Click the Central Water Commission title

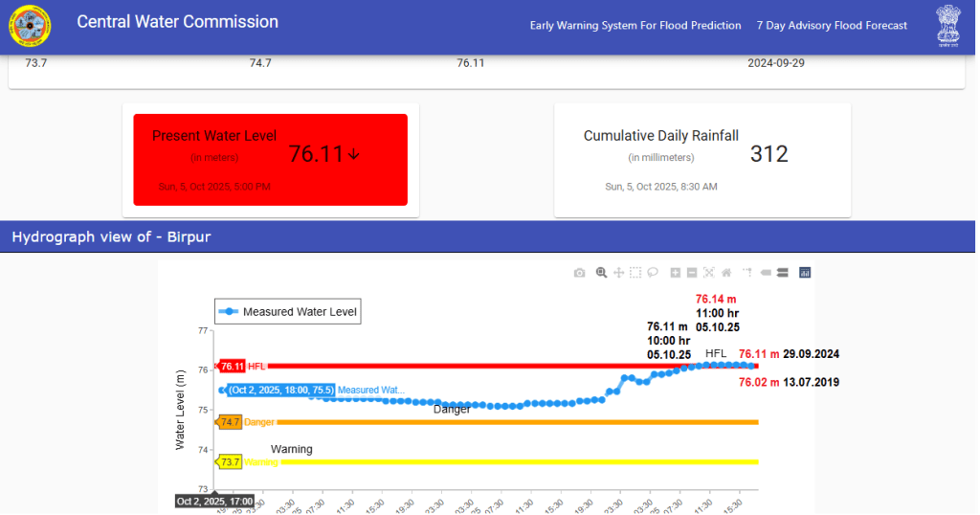[178, 22]
